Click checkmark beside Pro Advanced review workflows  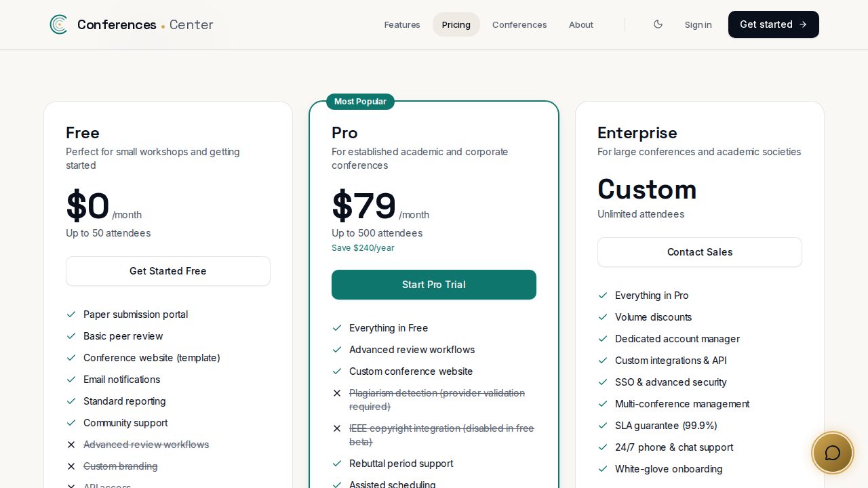click(x=337, y=350)
